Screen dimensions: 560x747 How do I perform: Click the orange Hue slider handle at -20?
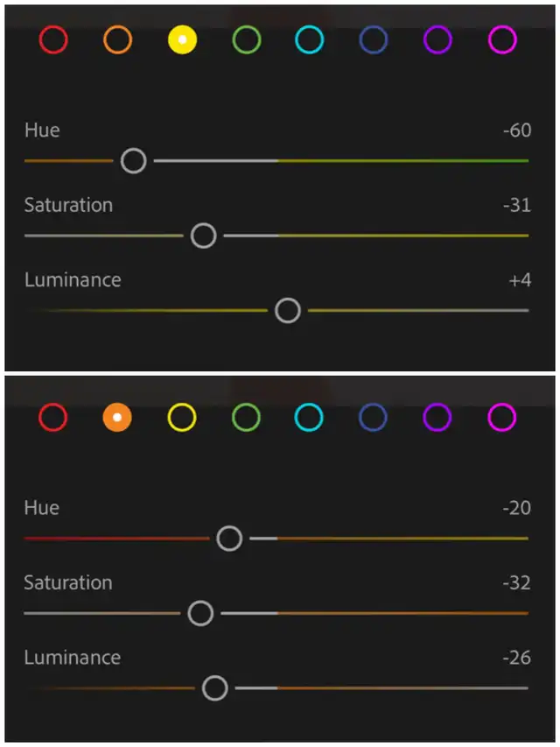(x=229, y=538)
